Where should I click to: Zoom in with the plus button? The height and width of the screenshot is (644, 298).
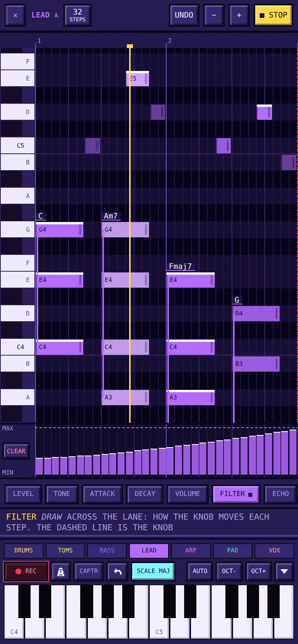tap(239, 15)
